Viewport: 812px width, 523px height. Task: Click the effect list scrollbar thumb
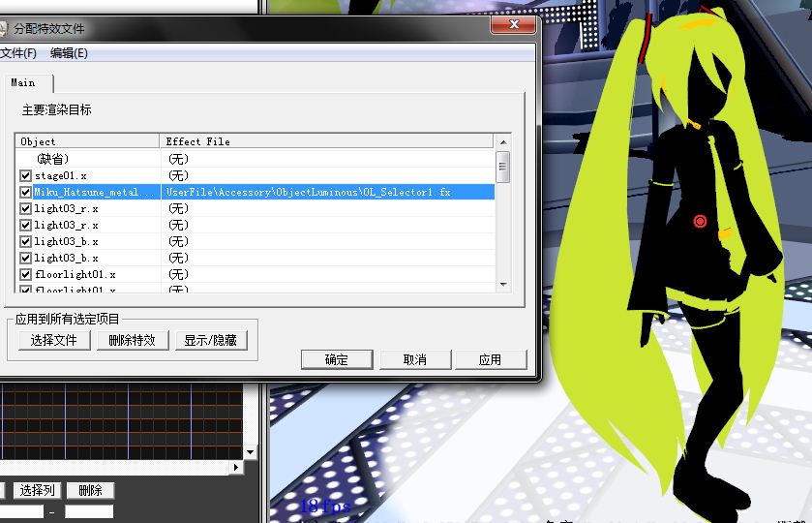[x=503, y=167]
